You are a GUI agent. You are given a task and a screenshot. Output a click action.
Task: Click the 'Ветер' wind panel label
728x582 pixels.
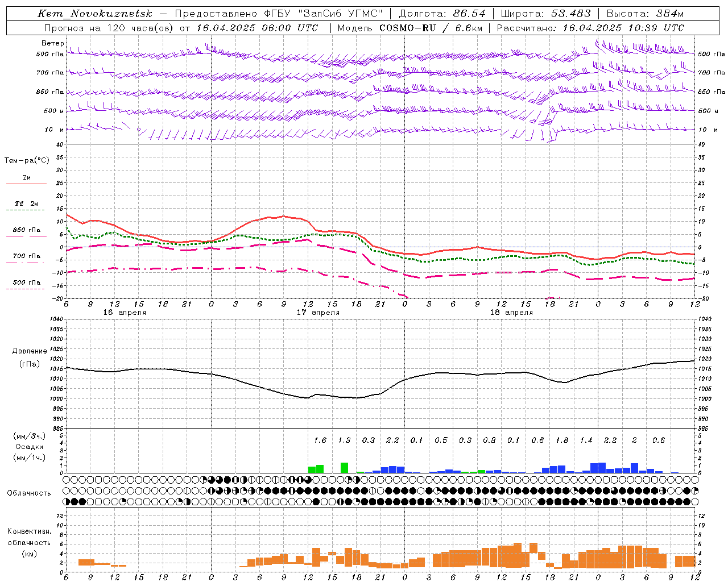click(53, 43)
